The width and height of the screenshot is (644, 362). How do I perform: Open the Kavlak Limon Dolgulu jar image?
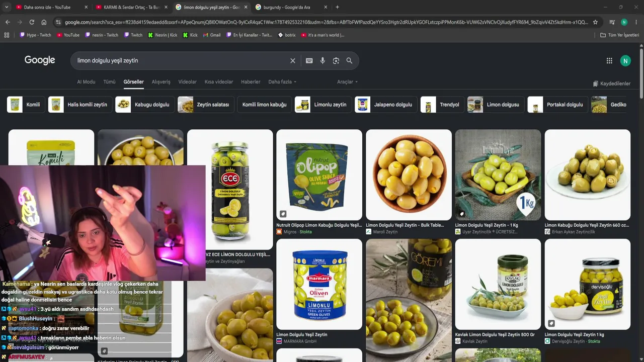pos(498,284)
